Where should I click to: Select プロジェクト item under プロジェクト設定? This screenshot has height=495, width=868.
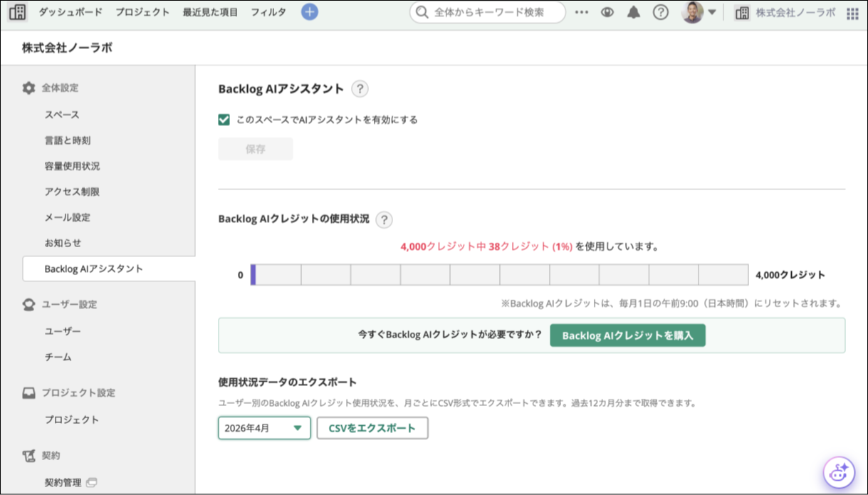[x=72, y=420]
